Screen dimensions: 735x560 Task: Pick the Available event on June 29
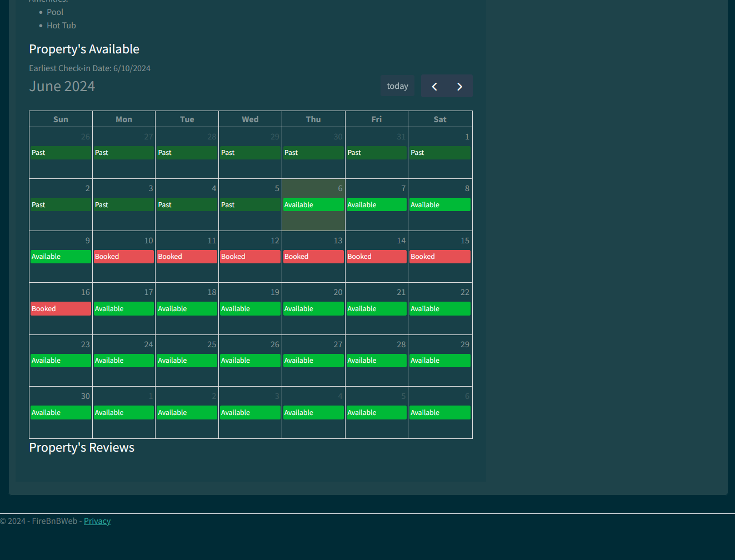[440, 361]
